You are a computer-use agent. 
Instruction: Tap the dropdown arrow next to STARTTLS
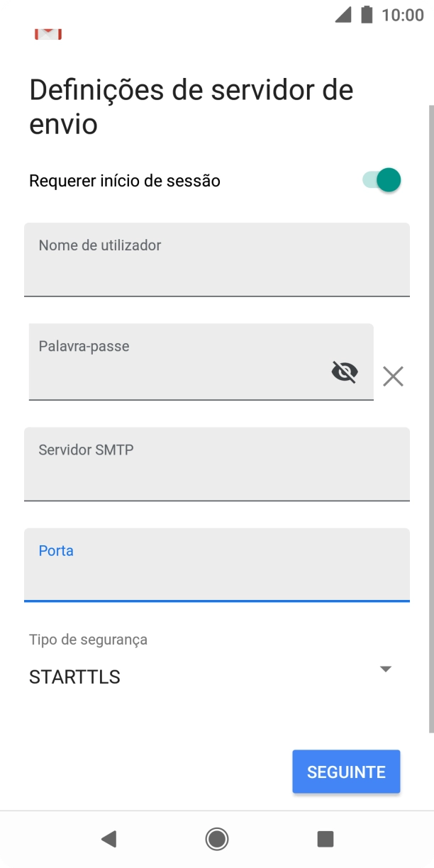(385, 667)
